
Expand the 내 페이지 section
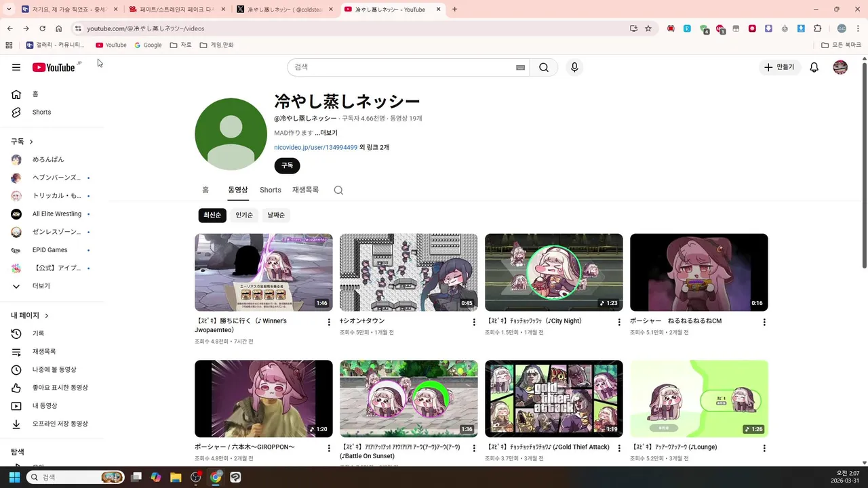[30, 316]
